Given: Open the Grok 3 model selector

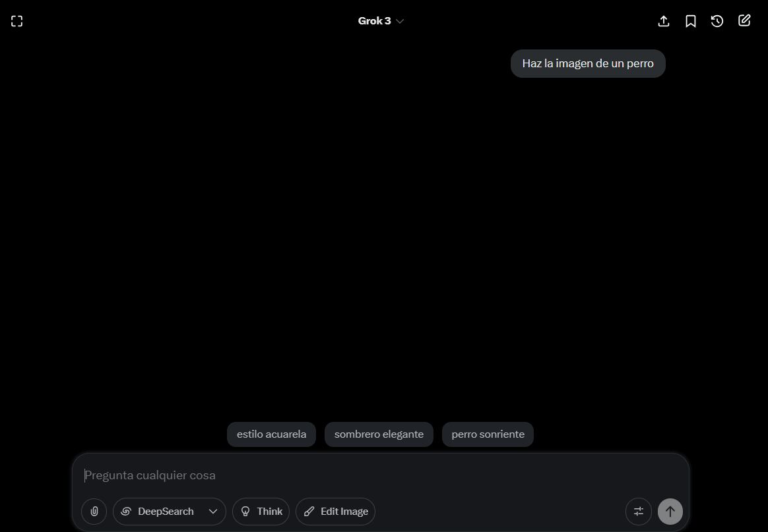Looking at the screenshot, I should pos(381,20).
